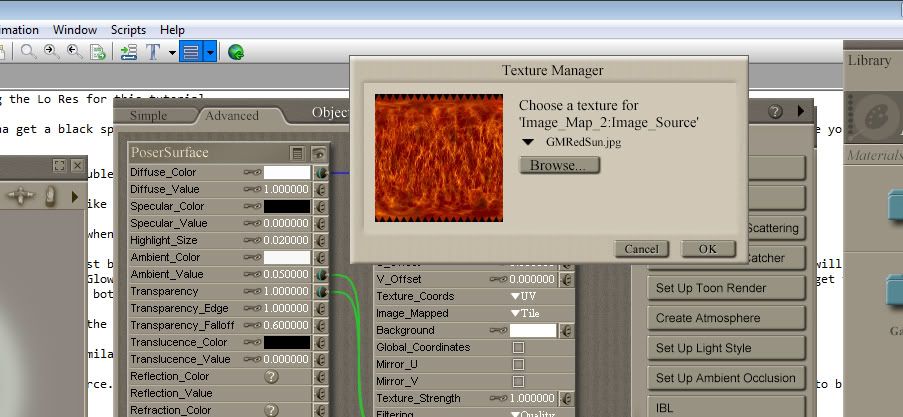Screen dimensions: 903x417
Task: Open the GMRedSun.jpg texture dropdown
Action: 528,142
